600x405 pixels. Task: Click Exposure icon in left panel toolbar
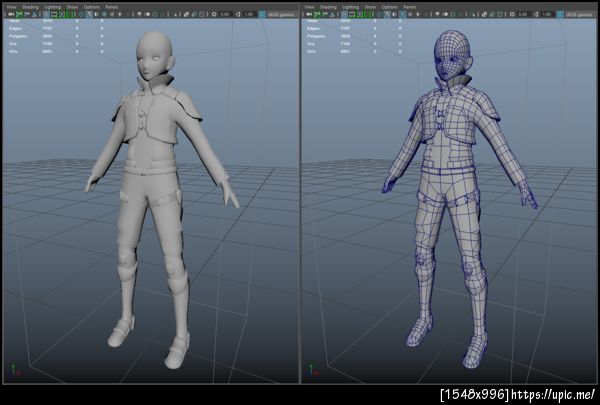tap(214, 15)
